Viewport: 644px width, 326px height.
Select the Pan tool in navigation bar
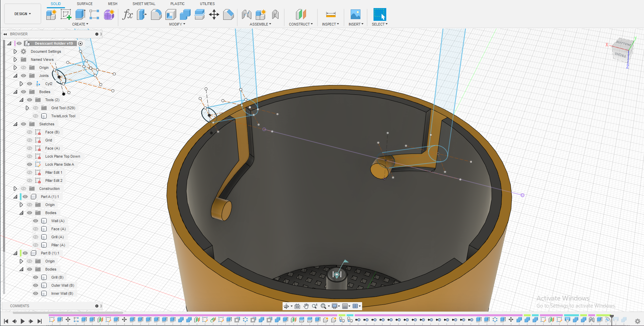click(306, 306)
